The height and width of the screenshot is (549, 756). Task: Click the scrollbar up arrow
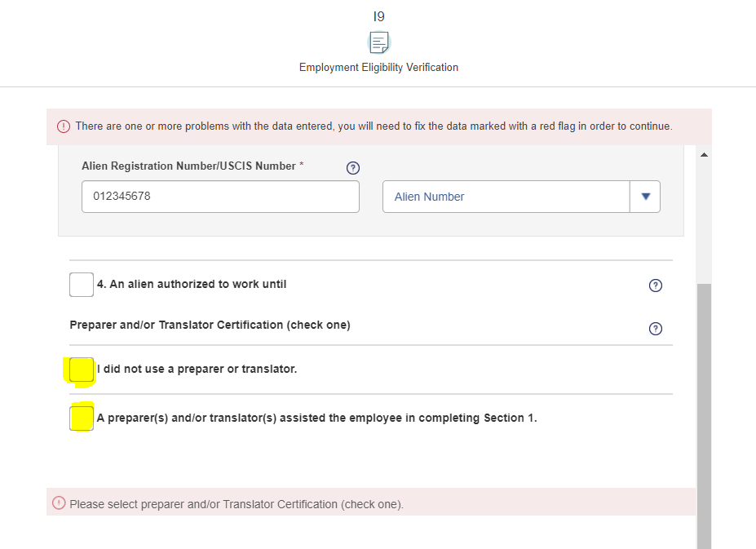(x=704, y=154)
